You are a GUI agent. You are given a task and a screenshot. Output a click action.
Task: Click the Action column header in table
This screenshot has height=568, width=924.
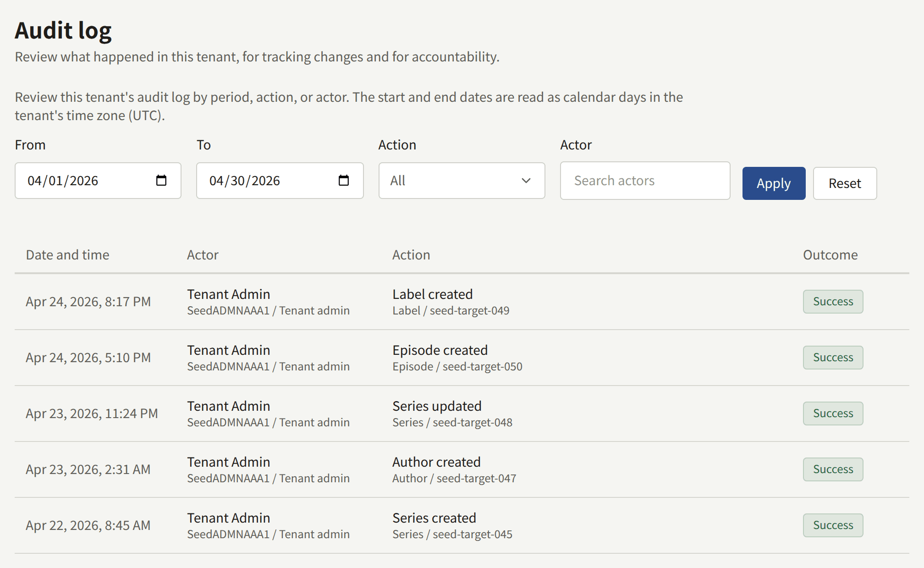coord(411,255)
